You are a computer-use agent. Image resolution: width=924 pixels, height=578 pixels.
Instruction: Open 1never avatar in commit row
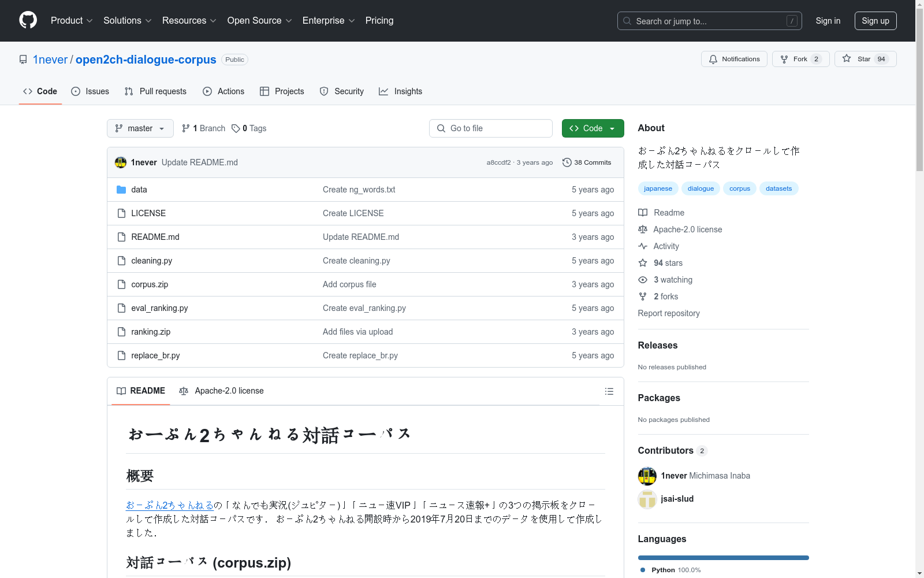[x=121, y=162]
